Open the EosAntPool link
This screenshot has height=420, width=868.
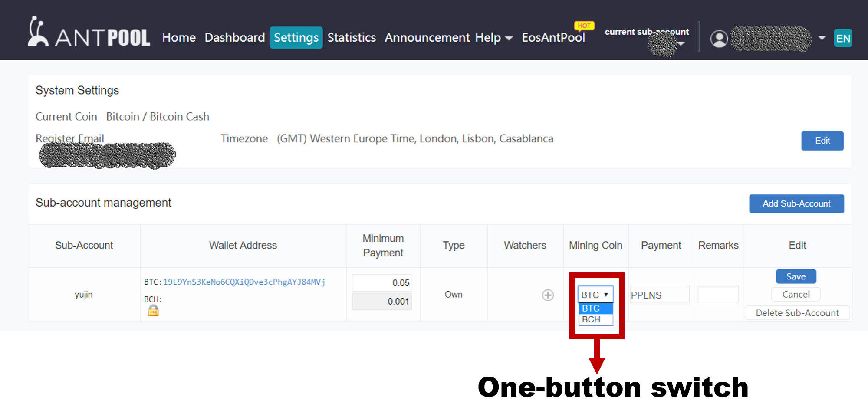point(553,38)
